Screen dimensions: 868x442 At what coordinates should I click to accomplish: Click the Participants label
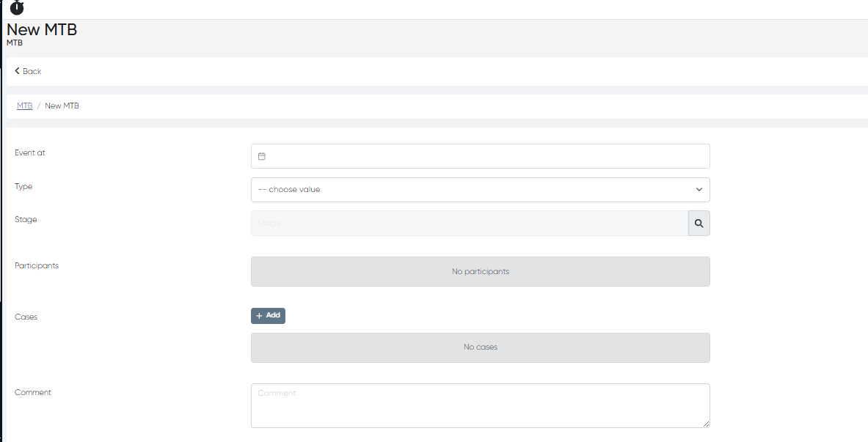click(x=37, y=265)
